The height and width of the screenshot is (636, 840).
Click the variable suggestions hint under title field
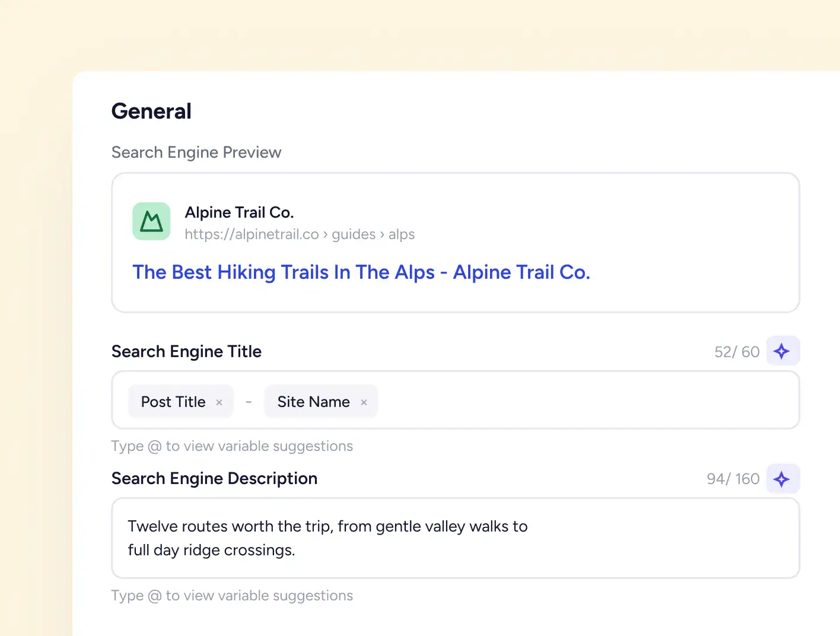(x=232, y=446)
